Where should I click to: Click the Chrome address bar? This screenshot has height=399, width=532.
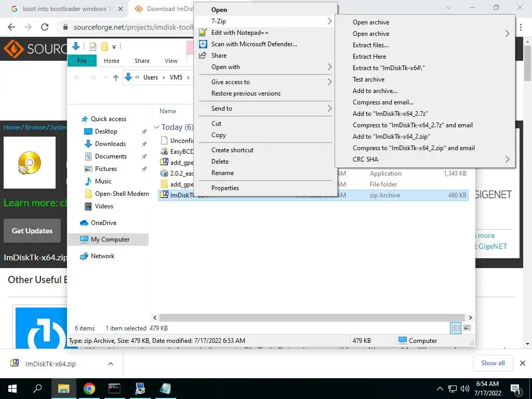coord(132,27)
